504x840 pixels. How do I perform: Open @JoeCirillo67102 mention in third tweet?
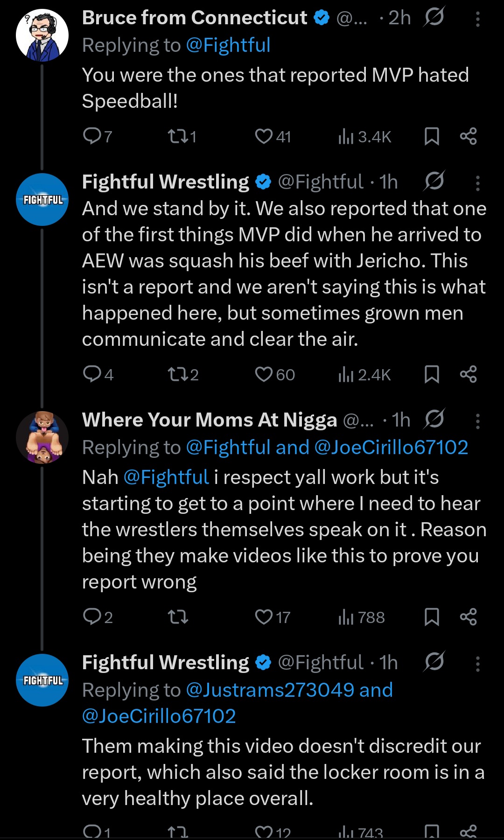(391, 448)
